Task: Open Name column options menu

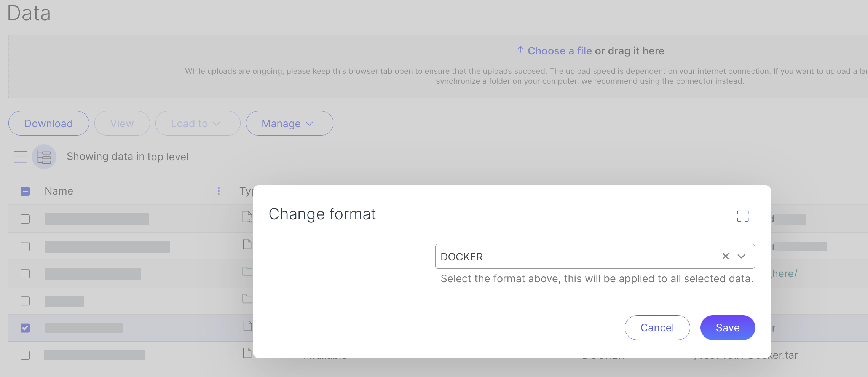Action: 219,191
